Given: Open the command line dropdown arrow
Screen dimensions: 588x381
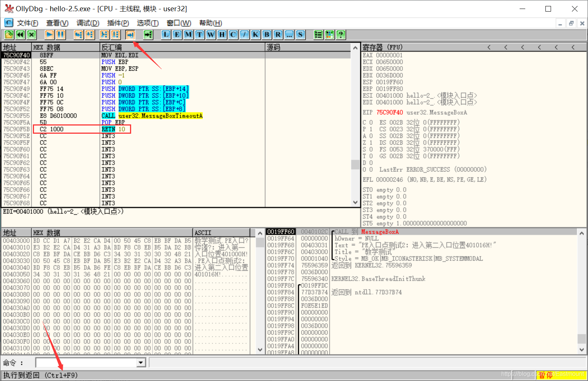Looking at the screenshot, I should (141, 362).
